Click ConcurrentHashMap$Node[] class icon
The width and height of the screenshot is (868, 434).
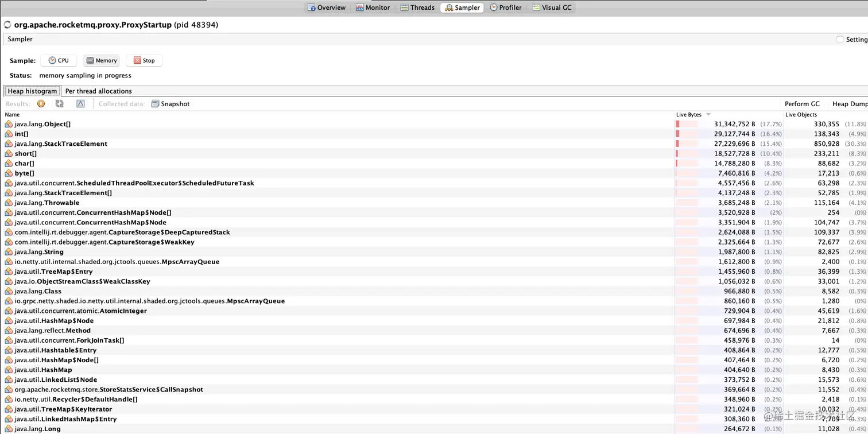point(9,212)
